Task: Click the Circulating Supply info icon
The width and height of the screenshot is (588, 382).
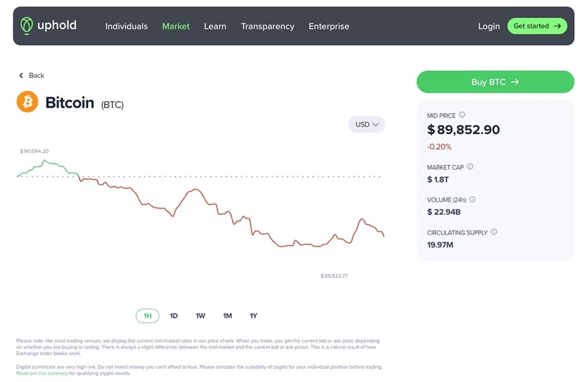Action: [494, 232]
